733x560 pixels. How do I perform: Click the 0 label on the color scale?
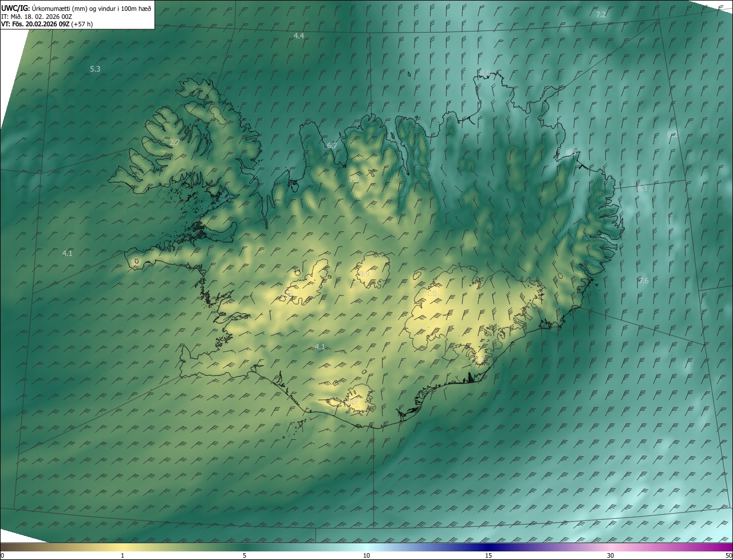pyautogui.click(x=2, y=555)
